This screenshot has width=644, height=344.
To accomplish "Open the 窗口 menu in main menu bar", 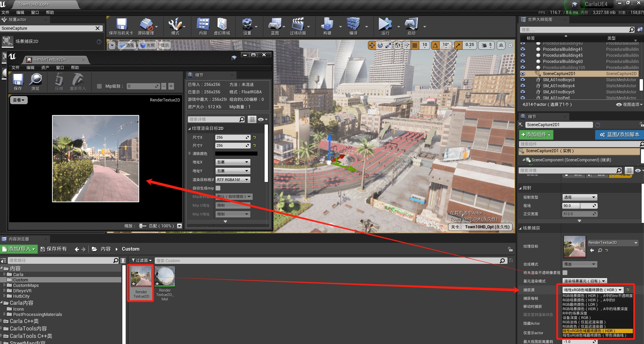I will pyautogui.click(x=35, y=13).
